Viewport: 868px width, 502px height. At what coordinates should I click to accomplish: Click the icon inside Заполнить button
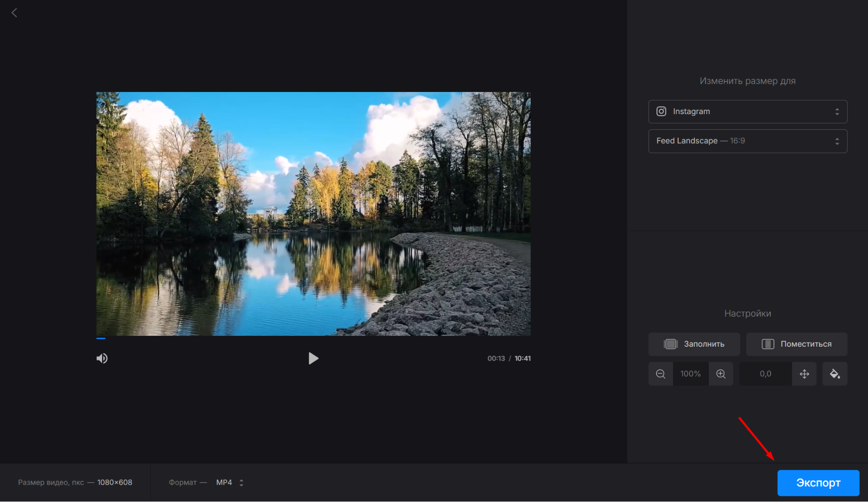pyautogui.click(x=670, y=344)
